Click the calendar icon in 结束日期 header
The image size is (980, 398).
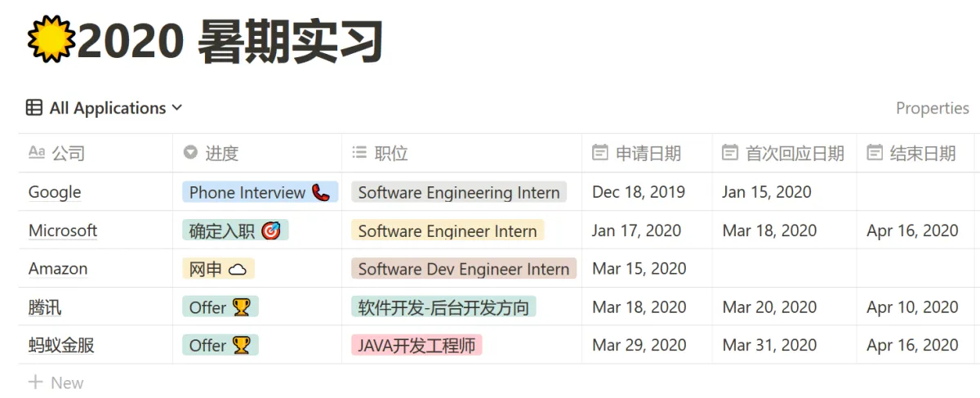[875, 153]
